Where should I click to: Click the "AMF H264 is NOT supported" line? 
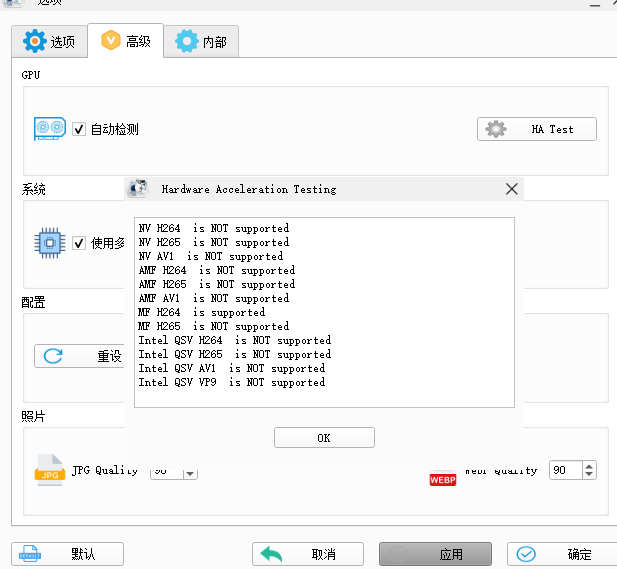pos(216,270)
